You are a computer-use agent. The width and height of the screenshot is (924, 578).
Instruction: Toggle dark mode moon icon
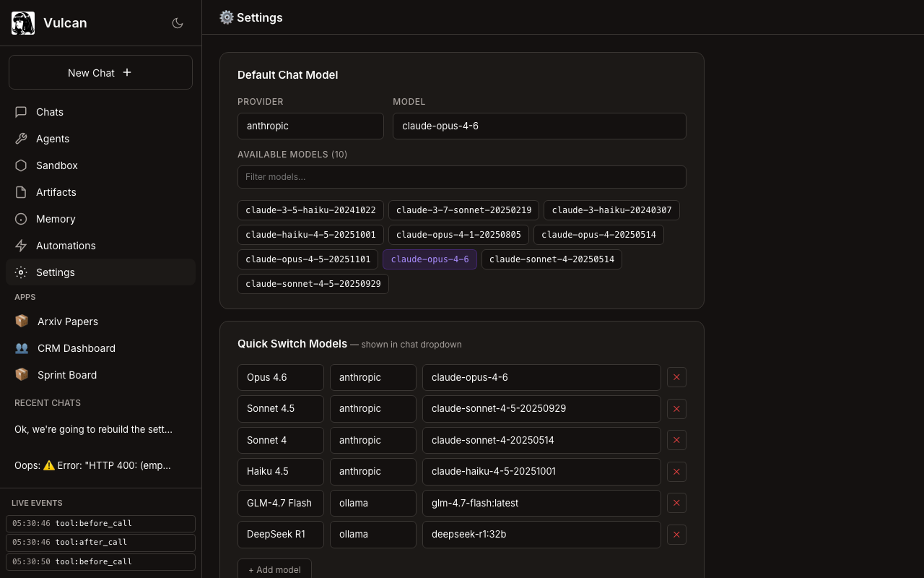pyautogui.click(x=178, y=23)
